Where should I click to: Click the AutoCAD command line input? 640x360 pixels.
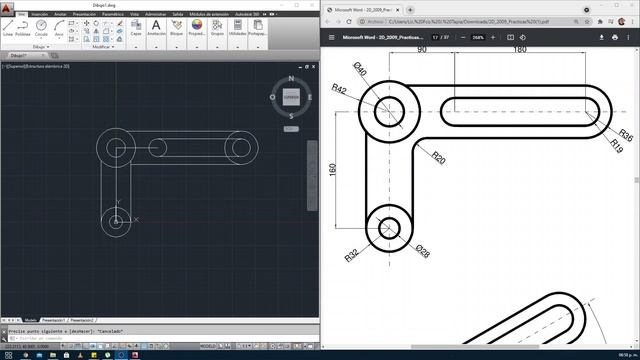[x=163, y=338]
